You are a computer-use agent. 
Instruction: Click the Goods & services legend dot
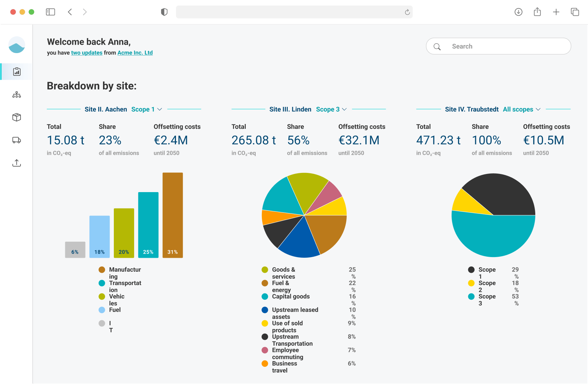tap(265, 270)
